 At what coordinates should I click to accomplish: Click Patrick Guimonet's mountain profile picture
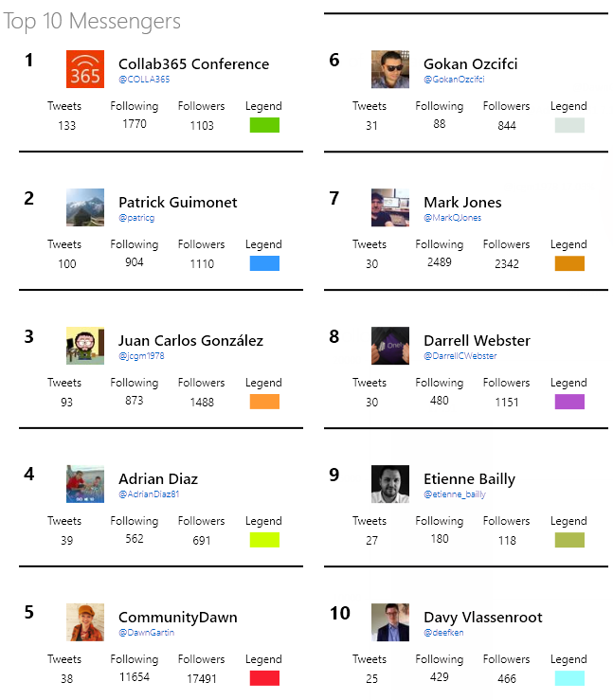coord(85,207)
